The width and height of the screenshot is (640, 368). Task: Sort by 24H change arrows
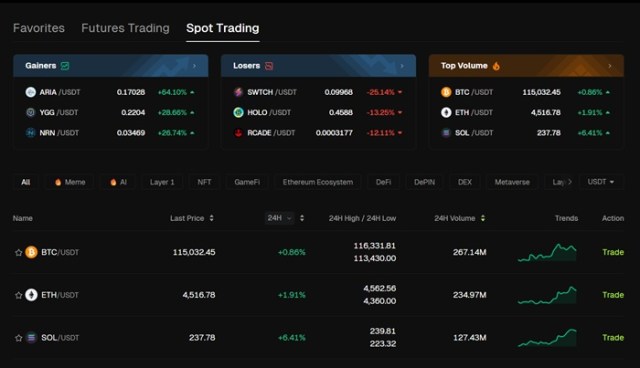[x=302, y=218]
